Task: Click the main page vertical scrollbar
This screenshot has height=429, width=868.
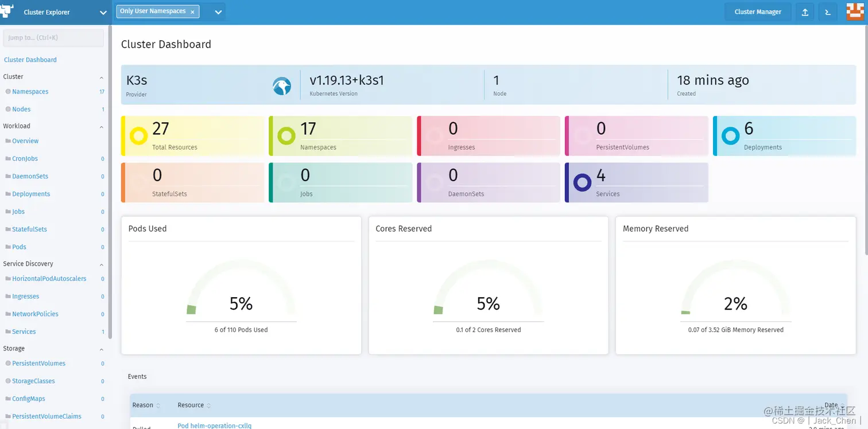Action: coord(866,141)
